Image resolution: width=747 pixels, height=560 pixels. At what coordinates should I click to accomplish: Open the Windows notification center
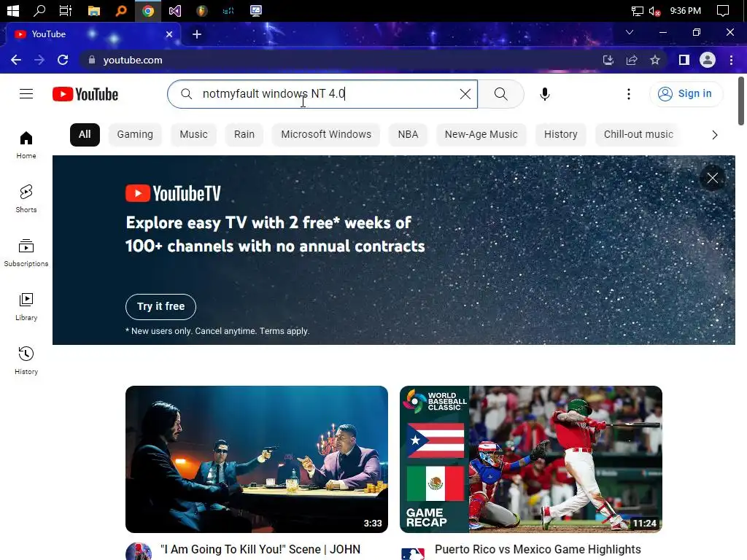pos(723,10)
